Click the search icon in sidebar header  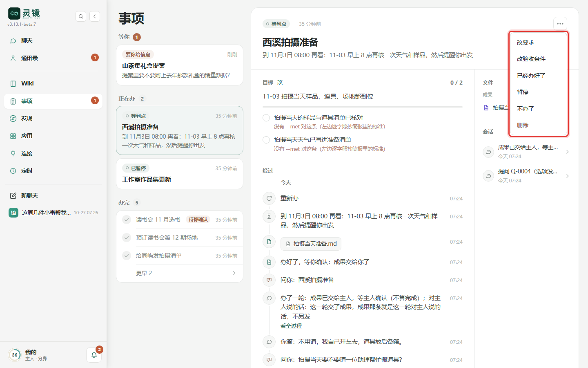click(x=81, y=16)
